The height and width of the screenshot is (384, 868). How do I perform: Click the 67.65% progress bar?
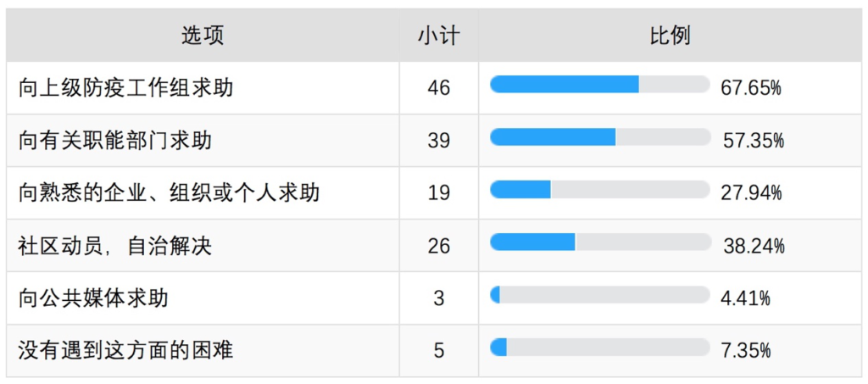coord(599,84)
